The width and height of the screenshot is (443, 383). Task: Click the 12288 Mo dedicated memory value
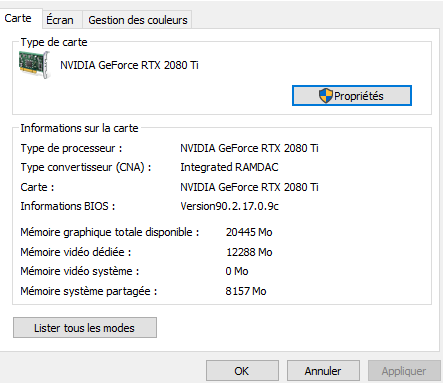tap(249, 252)
